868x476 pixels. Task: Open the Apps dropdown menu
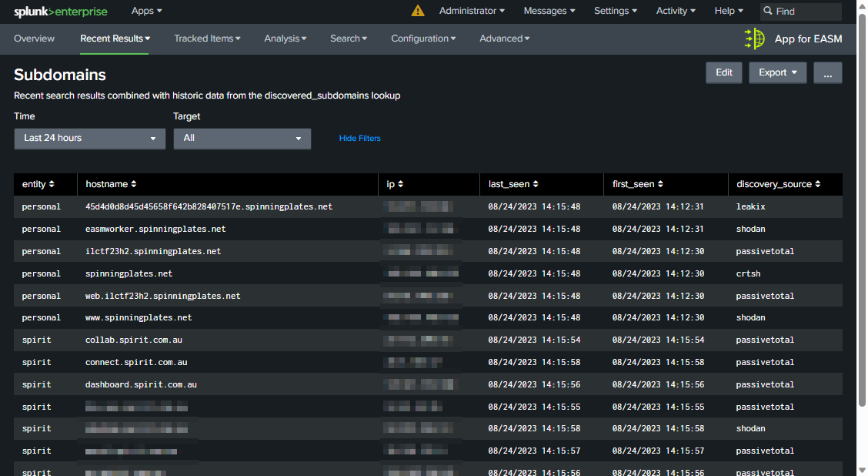[x=147, y=11]
